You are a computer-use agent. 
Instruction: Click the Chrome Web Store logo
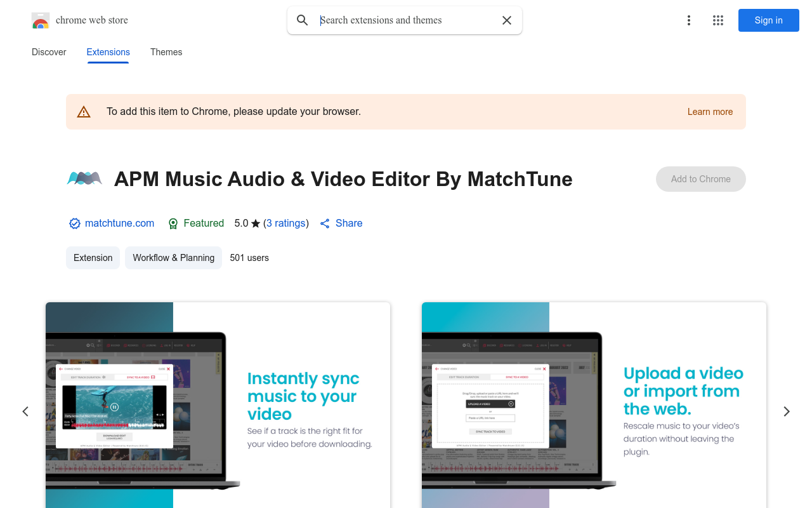click(x=41, y=20)
